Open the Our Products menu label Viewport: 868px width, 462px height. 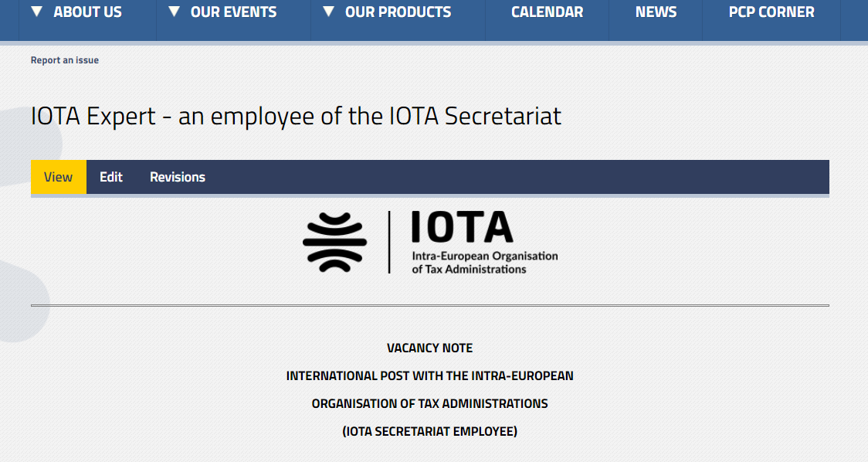coord(398,12)
